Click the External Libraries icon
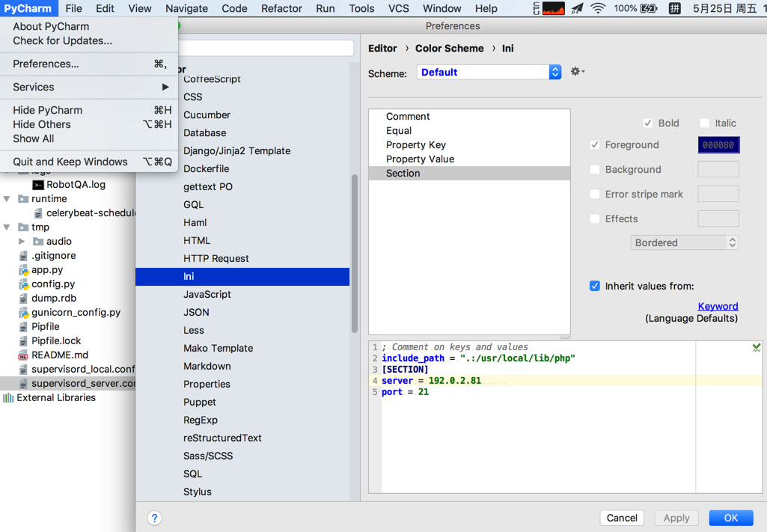This screenshot has width=767, height=532. pyautogui.click(x=8, y=397)
